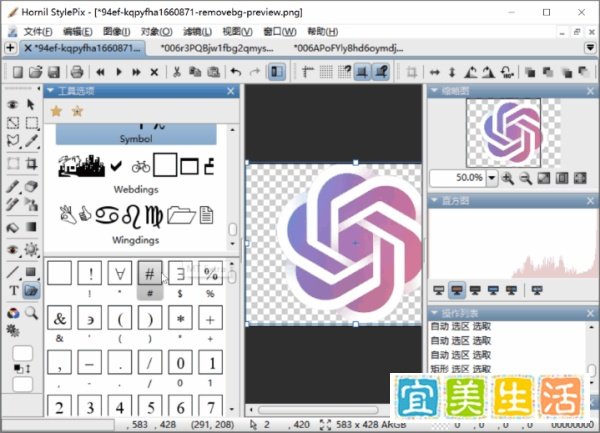600x433 pixels.
Task: Click the Cut scissors icon
Action: [177, 72]
